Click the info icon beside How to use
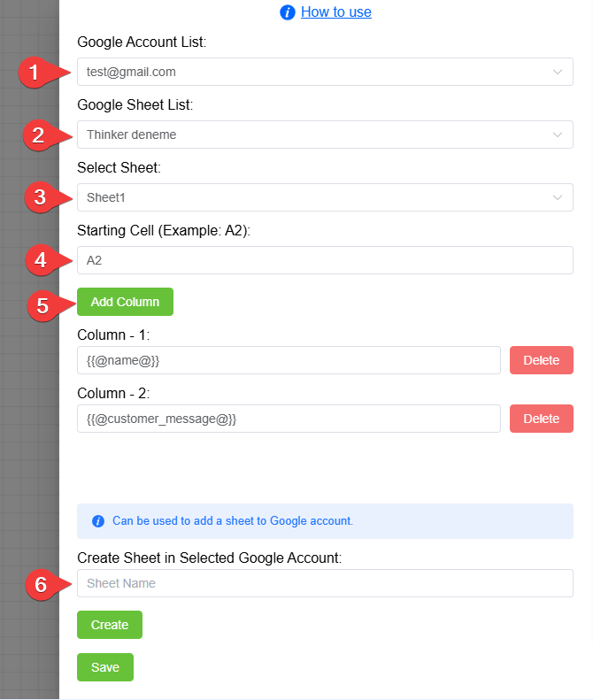The width and height of the screenshot is (593, 700). [x=287, y=12]
